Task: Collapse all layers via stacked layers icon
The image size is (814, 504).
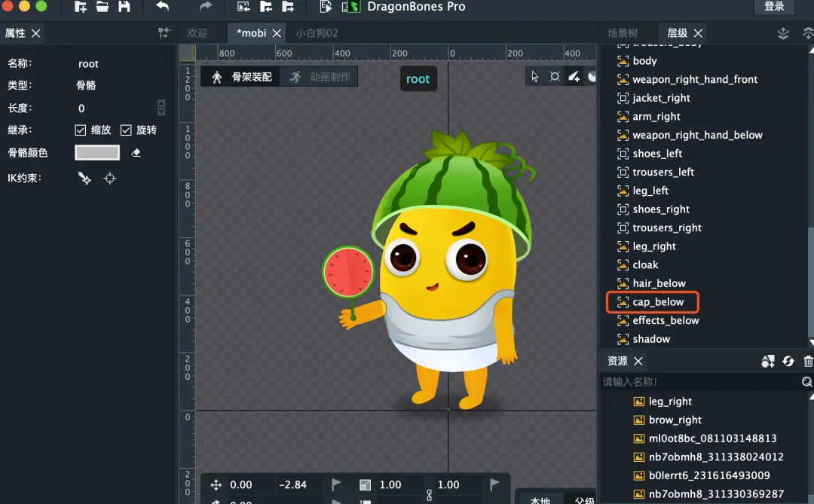Action: [x=783, y=33]
